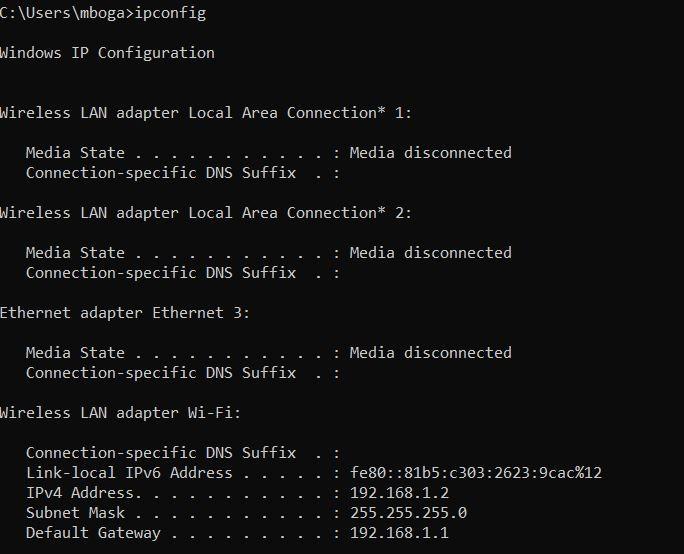
Task: Click Media disconnected under Connection* 2
Action: (431, 253)
